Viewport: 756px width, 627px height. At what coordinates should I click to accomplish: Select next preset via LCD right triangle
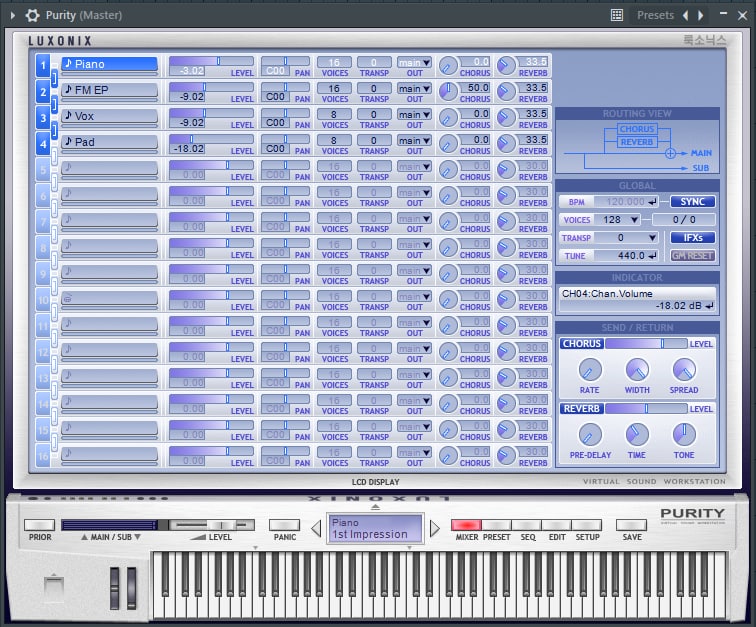pos(434,529)
